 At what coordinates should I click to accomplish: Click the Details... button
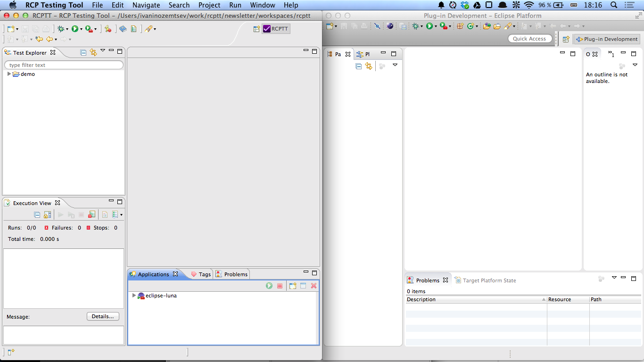[x=103, y=316]
